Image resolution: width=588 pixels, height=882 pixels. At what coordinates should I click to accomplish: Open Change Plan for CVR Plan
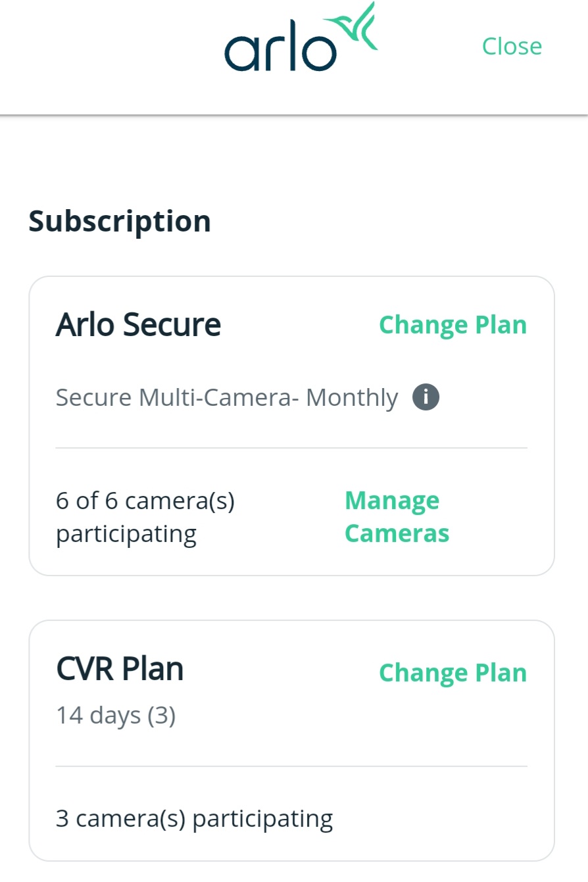click(x=452, y=672)
